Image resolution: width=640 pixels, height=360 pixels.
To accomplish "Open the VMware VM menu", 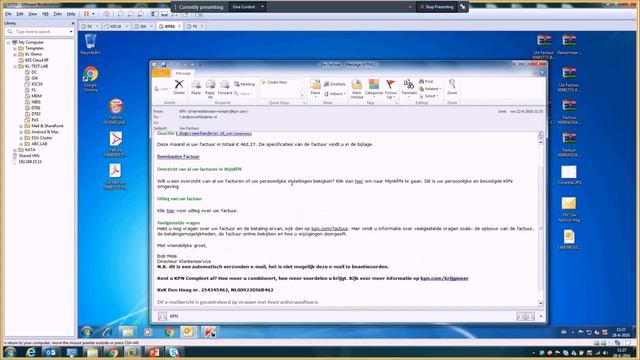I will pyautogui.click(x=45, y=14).
